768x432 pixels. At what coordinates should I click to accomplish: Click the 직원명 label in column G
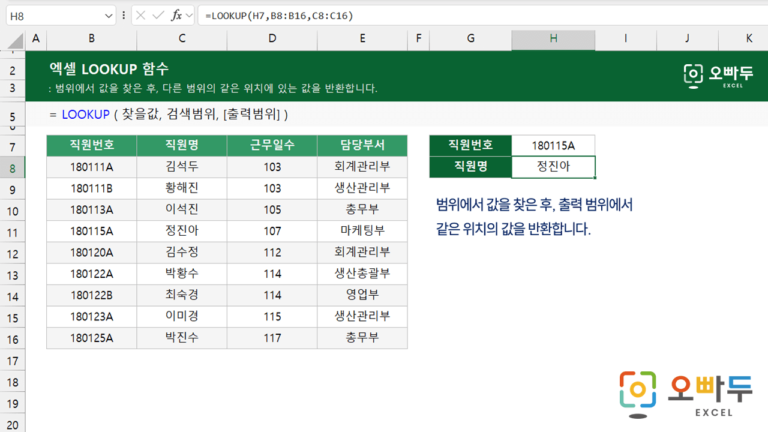coord(471,167)
